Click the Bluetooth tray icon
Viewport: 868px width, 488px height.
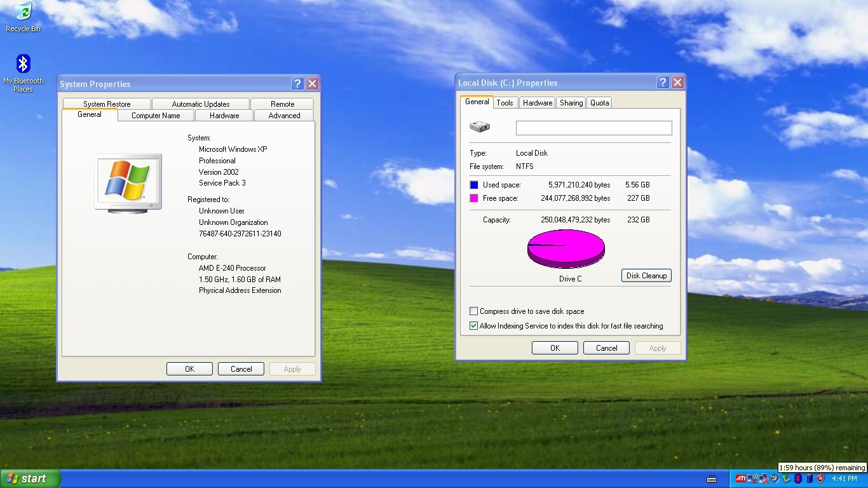(x=798, y=478)
